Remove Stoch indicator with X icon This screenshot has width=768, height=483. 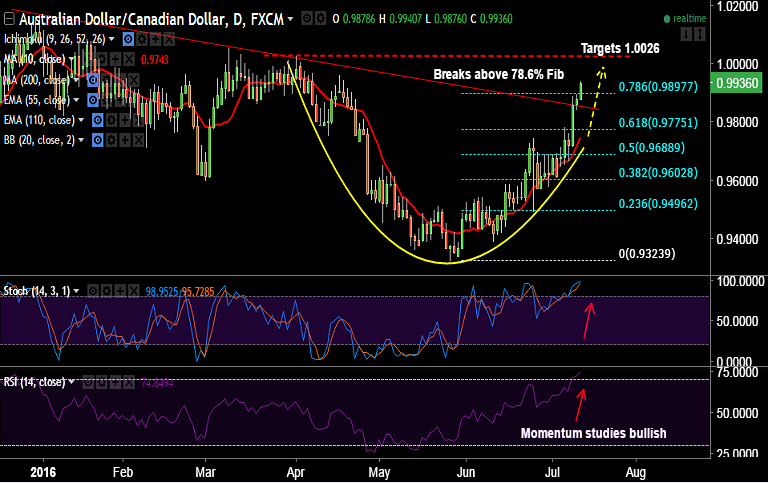(x=133, y=291)
